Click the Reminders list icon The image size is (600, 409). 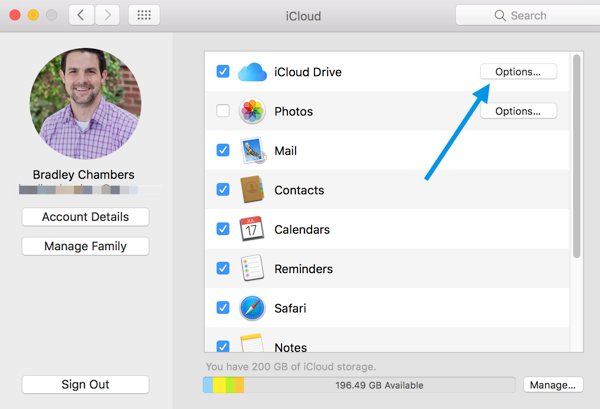coord(252,268)
